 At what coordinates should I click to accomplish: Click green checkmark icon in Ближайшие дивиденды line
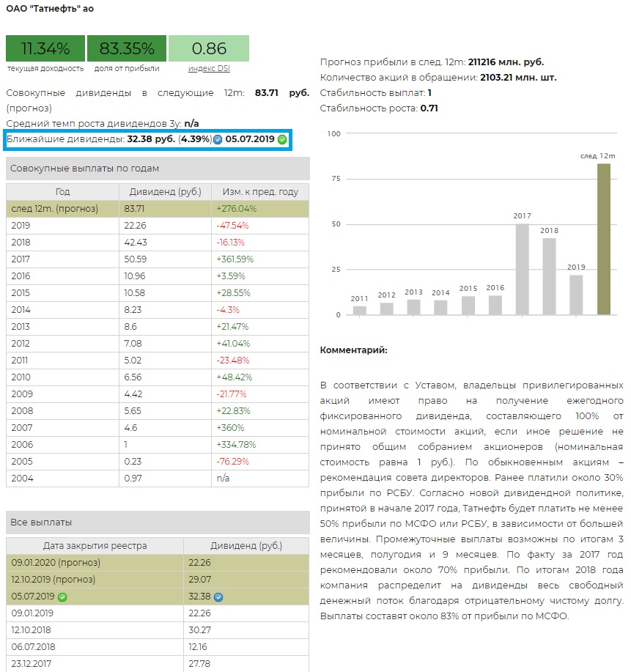pos(282,140)
